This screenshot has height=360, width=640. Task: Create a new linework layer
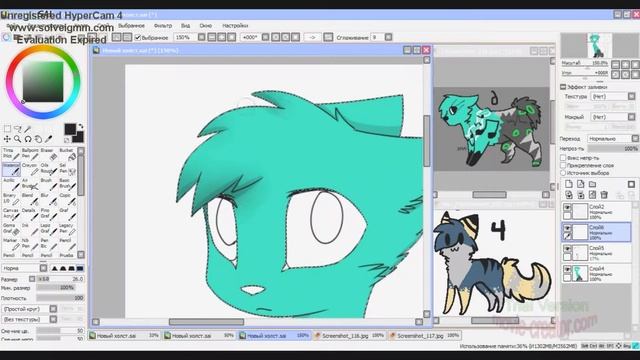coord(580,184)
